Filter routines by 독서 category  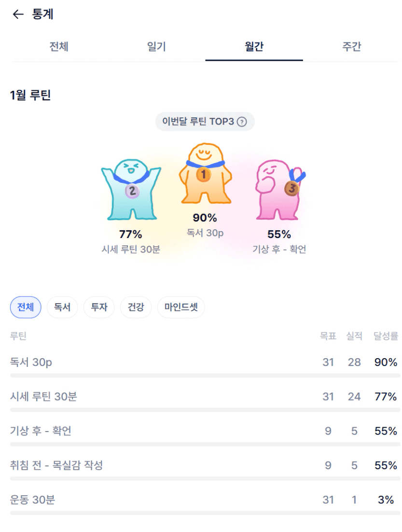tap(62, 307)
